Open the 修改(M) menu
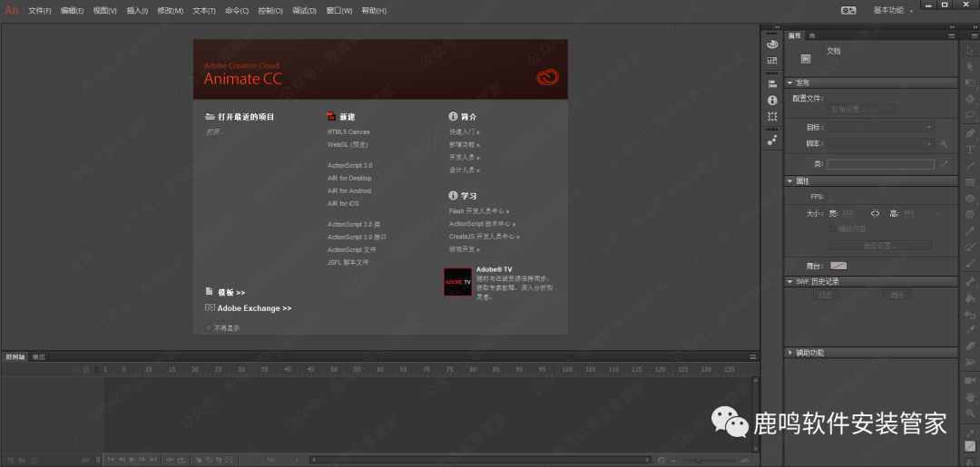The image size is (980, 467). [x=170, y=11]
